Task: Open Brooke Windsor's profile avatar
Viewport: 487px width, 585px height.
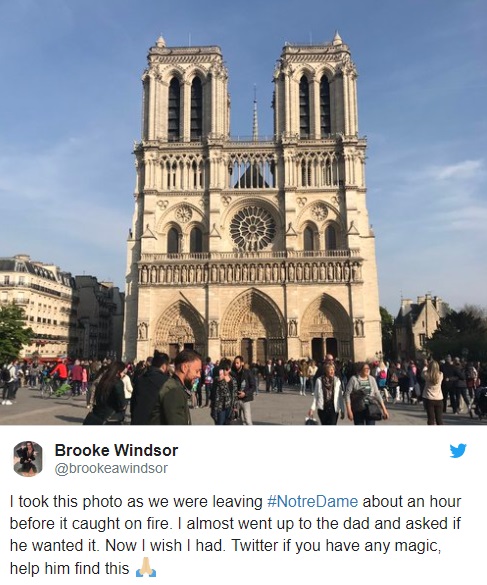Action: (x=28, y=459)
